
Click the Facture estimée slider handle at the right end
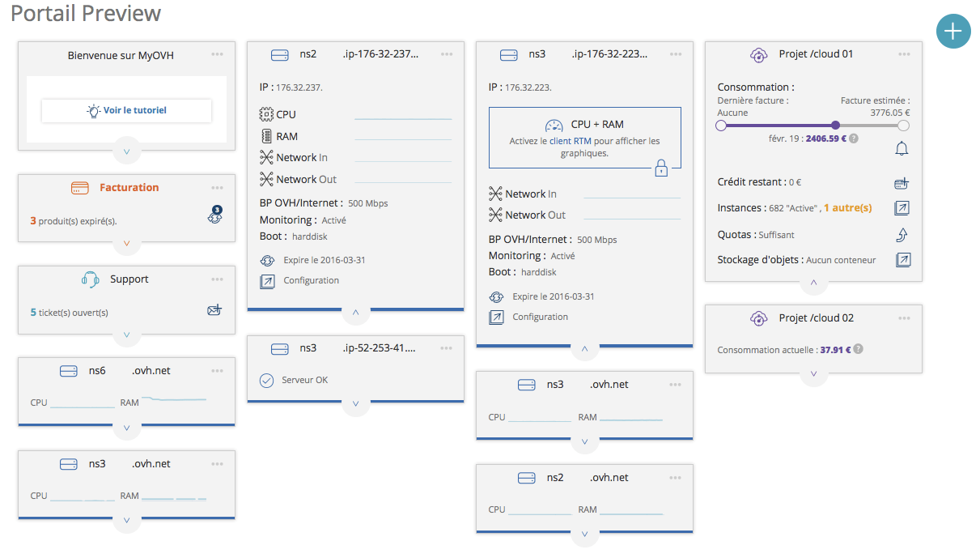[904, 126]
